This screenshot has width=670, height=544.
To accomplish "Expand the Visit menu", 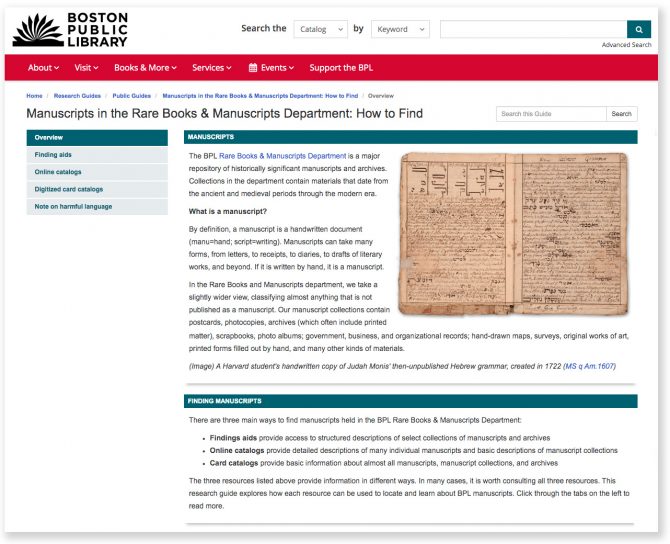I will tap(86, 68).
